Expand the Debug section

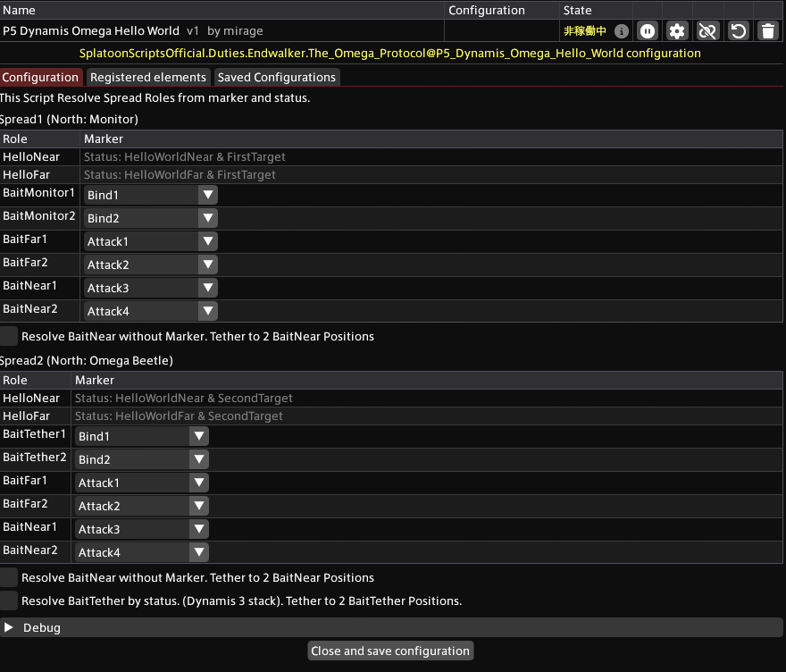(x=391, y=627)
